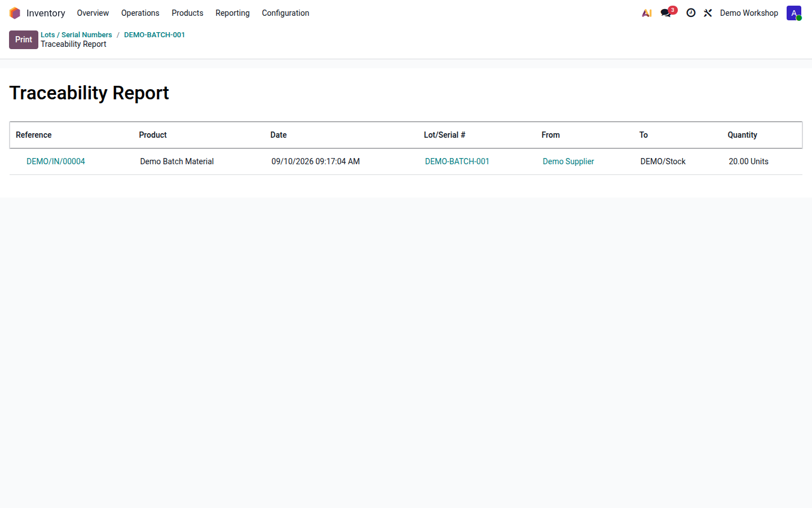
Task: Open the Demo Workshop company switcher
Action: click(x=749, y=13)
